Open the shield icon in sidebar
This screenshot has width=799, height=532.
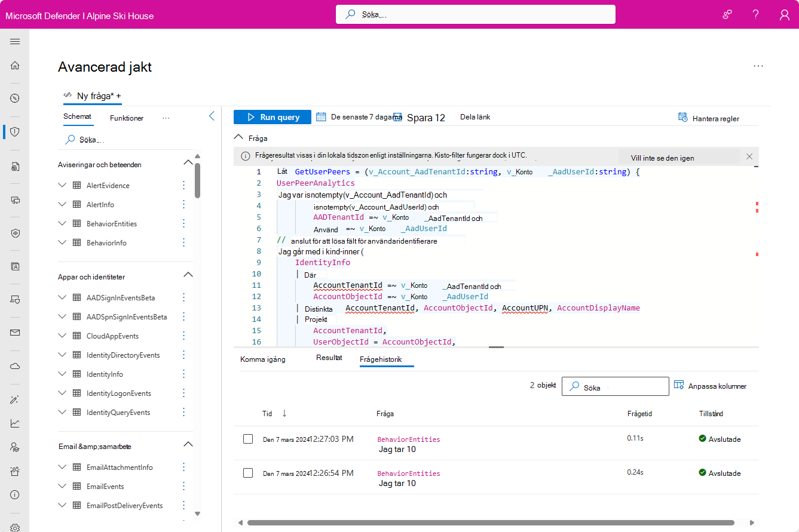point(15,132)
